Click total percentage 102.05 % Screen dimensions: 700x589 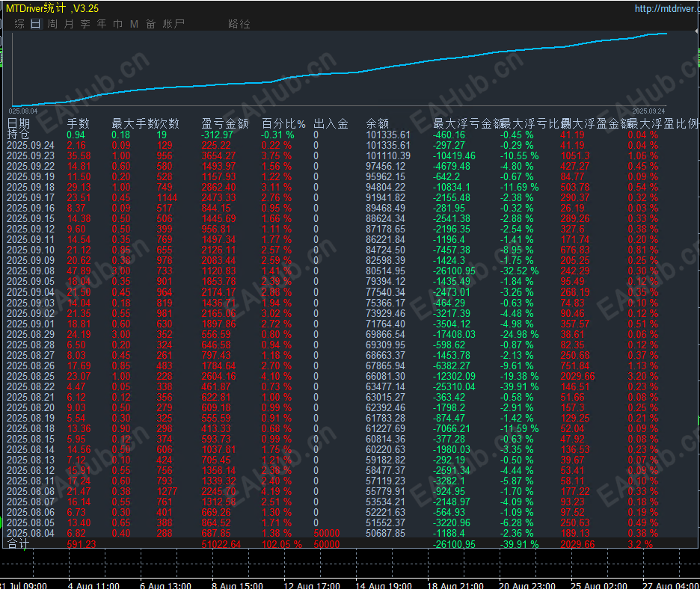point(282,544)
